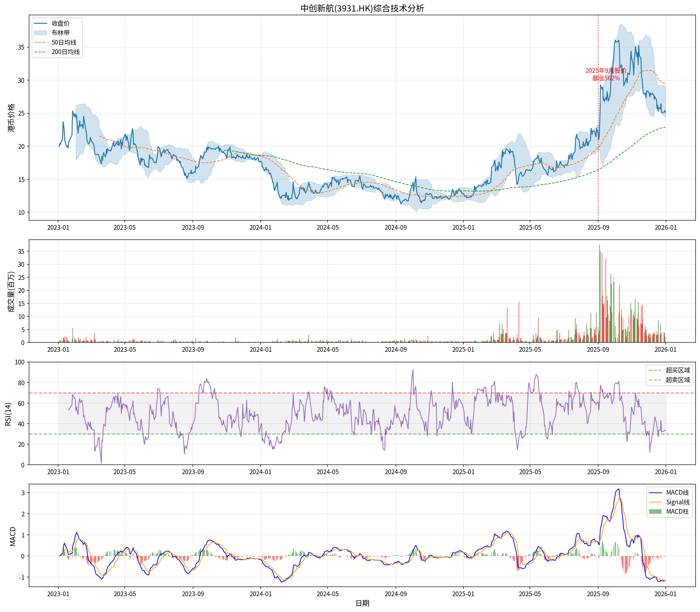Click the MACD y-axis label
The width and height of the screenshot is (700, 612).
coord(13,537)
